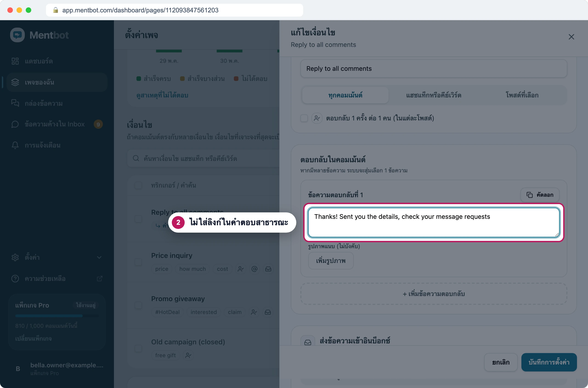This screenshot has height=388, width=588.
Task: Select the ทุกคอมเมนต์ tab
Action: [x=345, y=95]
